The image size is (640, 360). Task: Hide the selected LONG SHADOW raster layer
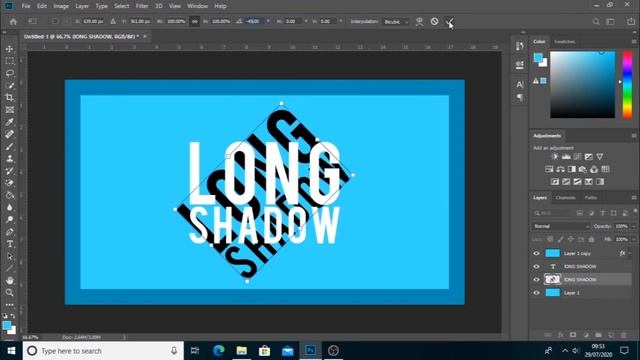point(536,280)
